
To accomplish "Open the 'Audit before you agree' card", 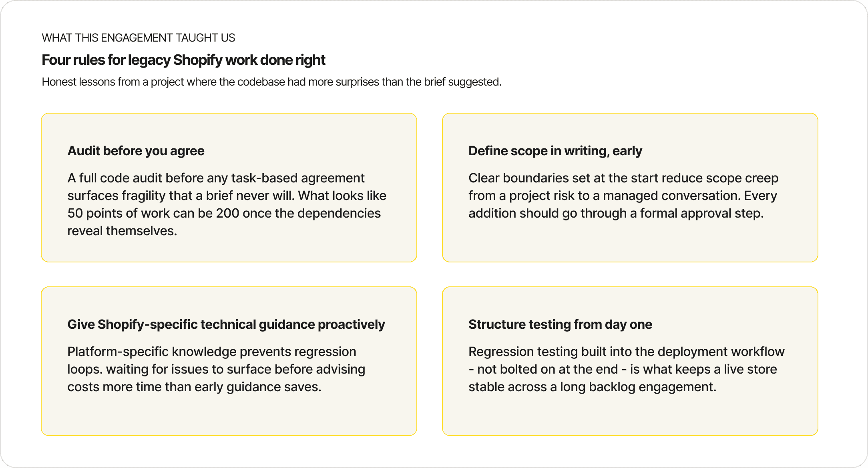I will point(229,188).
